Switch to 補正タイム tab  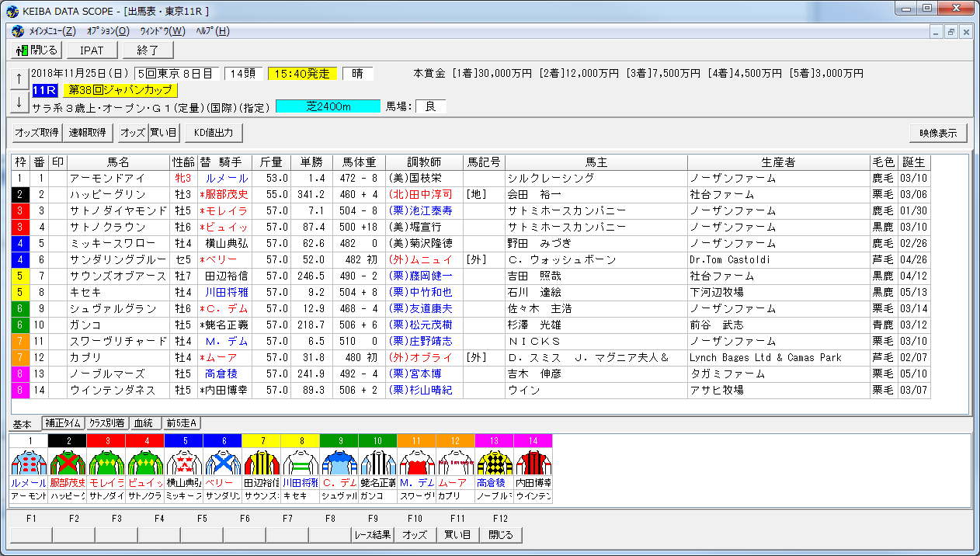coord(62,423)
